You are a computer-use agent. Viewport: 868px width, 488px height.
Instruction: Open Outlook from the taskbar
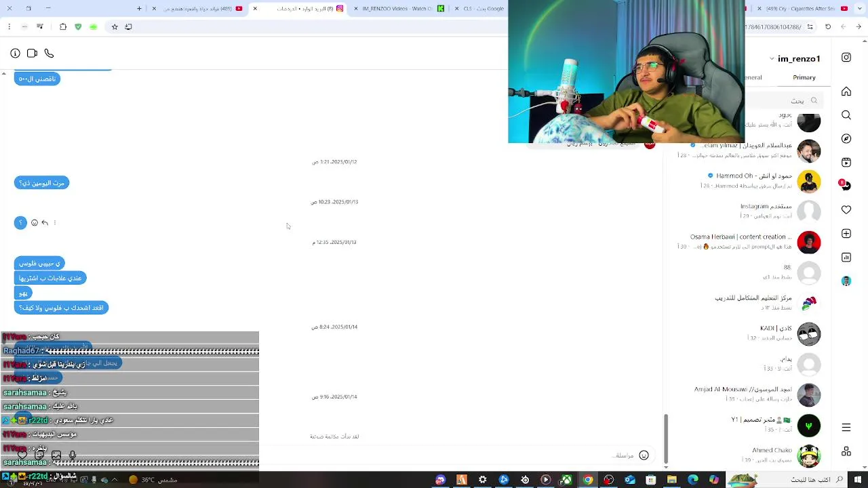(x=630, y=480)
